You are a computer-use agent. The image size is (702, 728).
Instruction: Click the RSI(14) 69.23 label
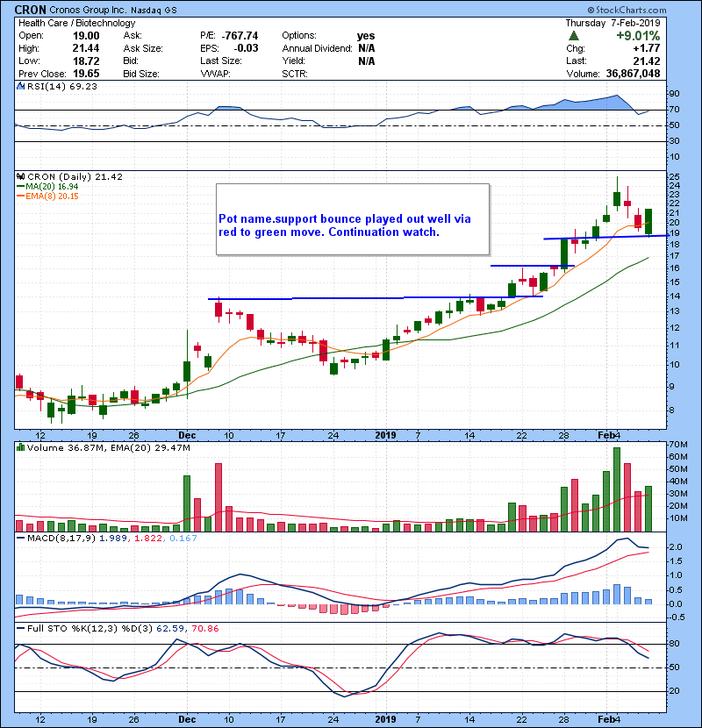tap(62, 86)
